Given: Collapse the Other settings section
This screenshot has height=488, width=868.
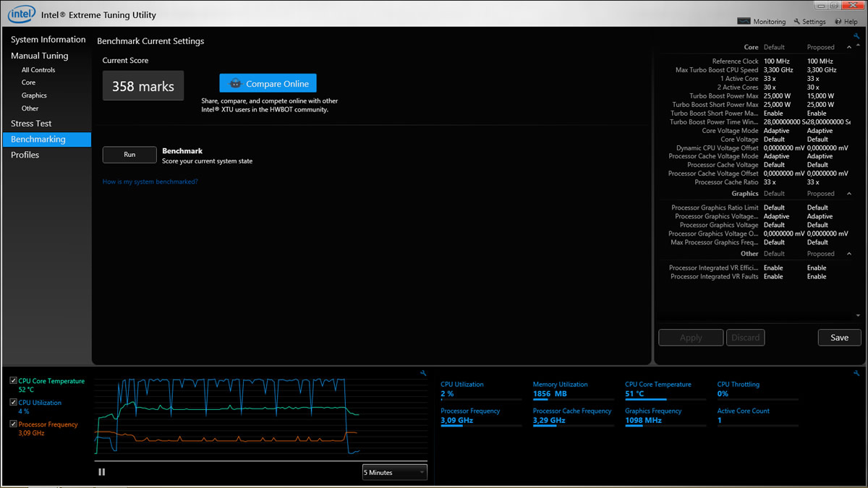Looking at the screenshot, I should click(x=848, y=254).
